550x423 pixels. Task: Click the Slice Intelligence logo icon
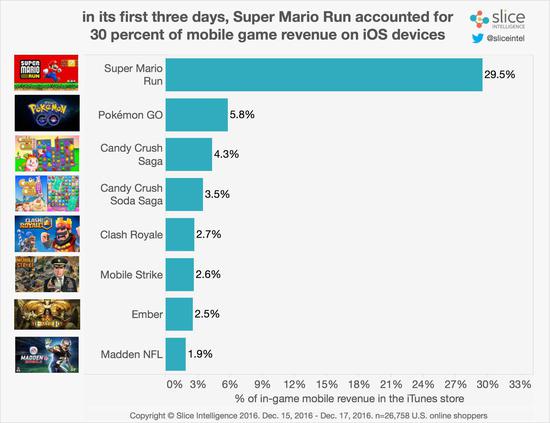click(x=479, y=19)
